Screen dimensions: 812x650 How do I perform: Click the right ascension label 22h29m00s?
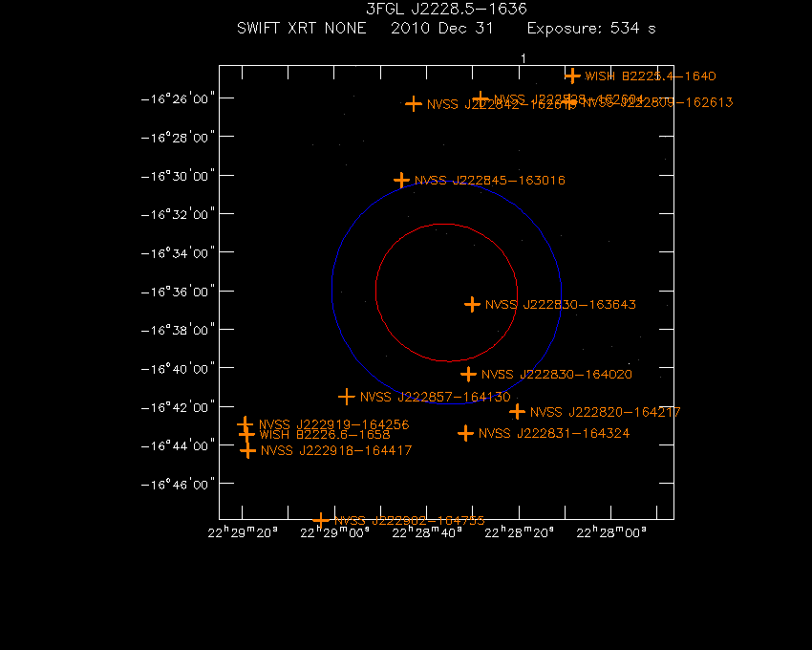335,532
